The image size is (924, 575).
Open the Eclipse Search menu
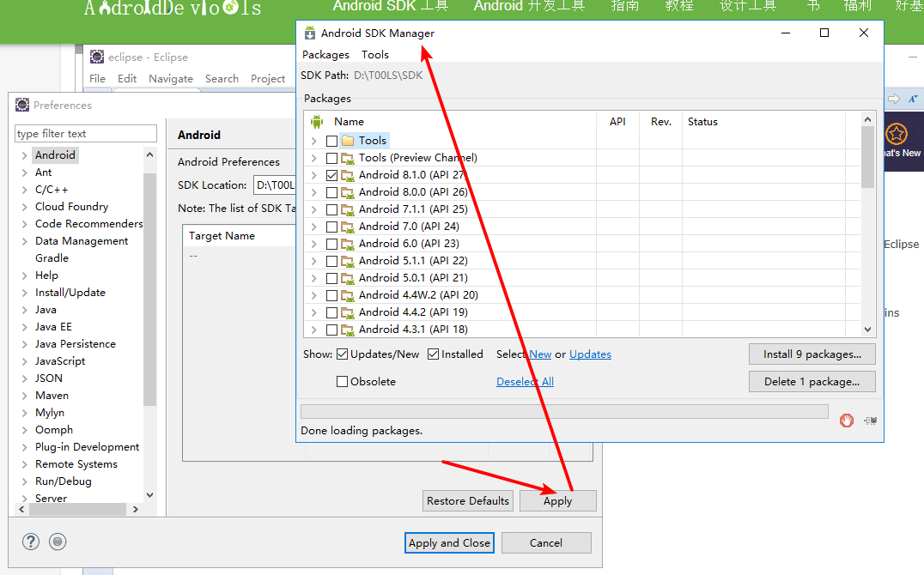pyautogui.click(x=222, y=78)
